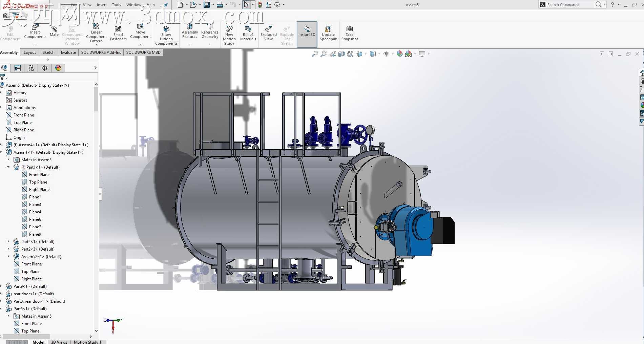Viewport: 644px width, 344px height.
Task: Save the assembly with the floppy icon
Action: coord(206,5)
